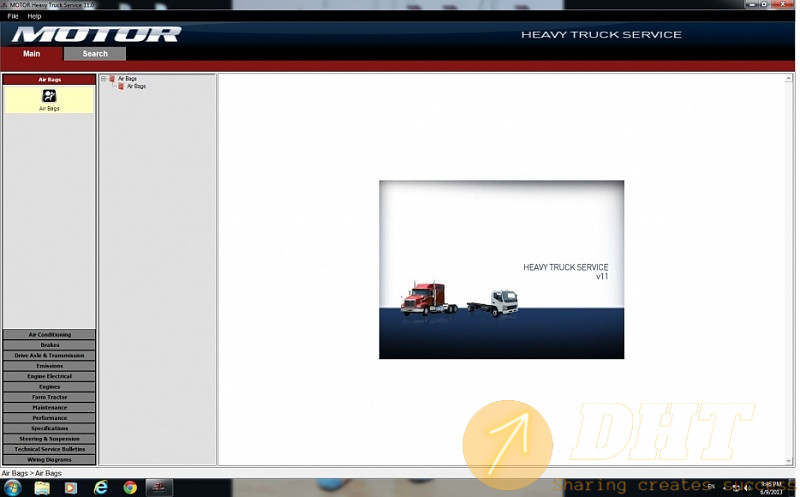Viewport: 800px width, 497px height.
Task: Open the Wiring Diagrams category
Action: 49,460
